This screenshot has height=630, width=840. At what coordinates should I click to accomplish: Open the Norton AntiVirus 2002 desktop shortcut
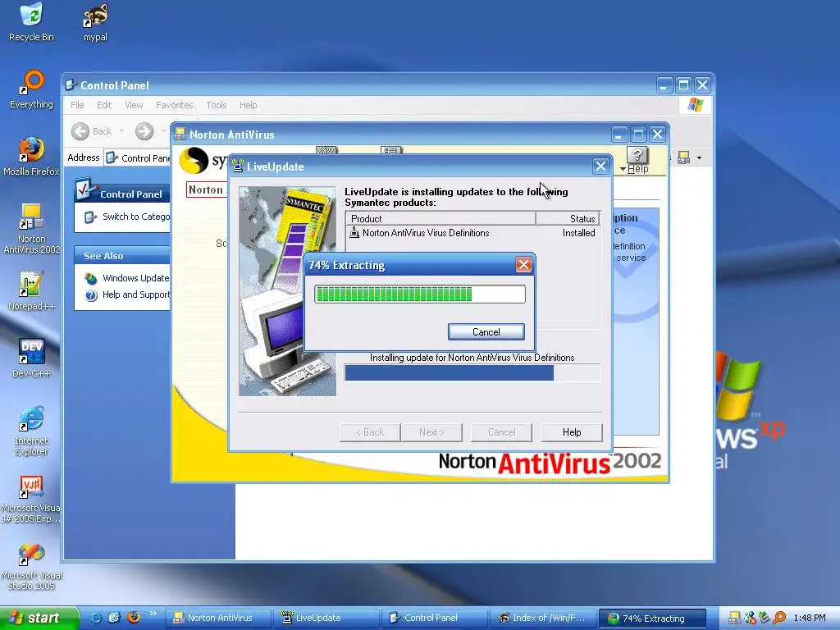point(31,229)
